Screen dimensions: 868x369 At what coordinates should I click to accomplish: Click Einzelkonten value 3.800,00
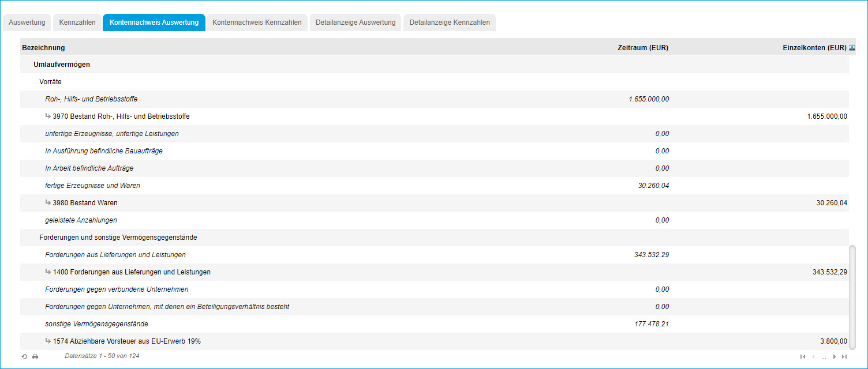[834, 341]
